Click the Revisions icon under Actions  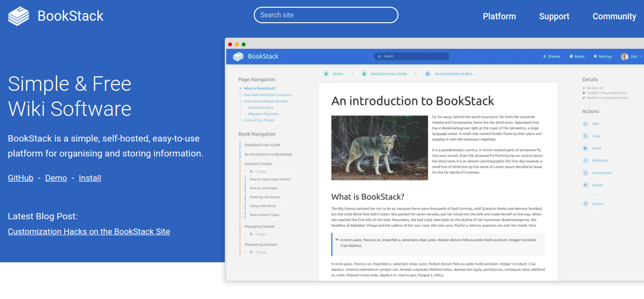(x=585, y=160)
